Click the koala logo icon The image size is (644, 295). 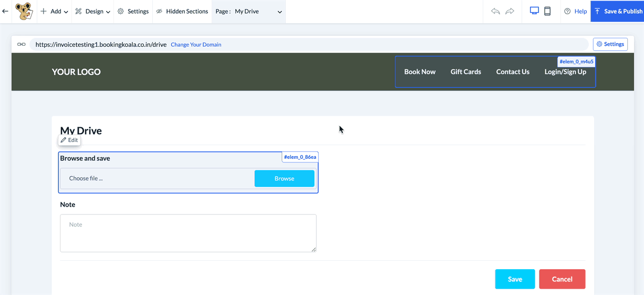click(24, 11)
